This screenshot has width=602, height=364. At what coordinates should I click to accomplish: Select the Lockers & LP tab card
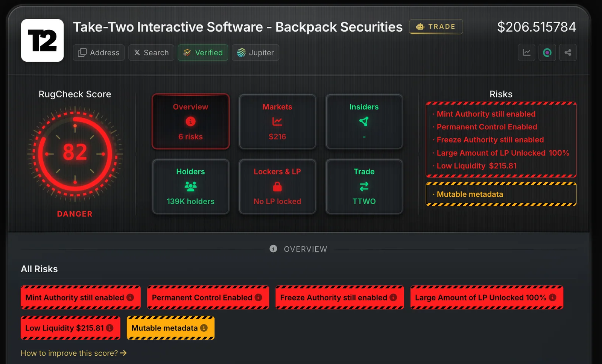click(277, 187)
